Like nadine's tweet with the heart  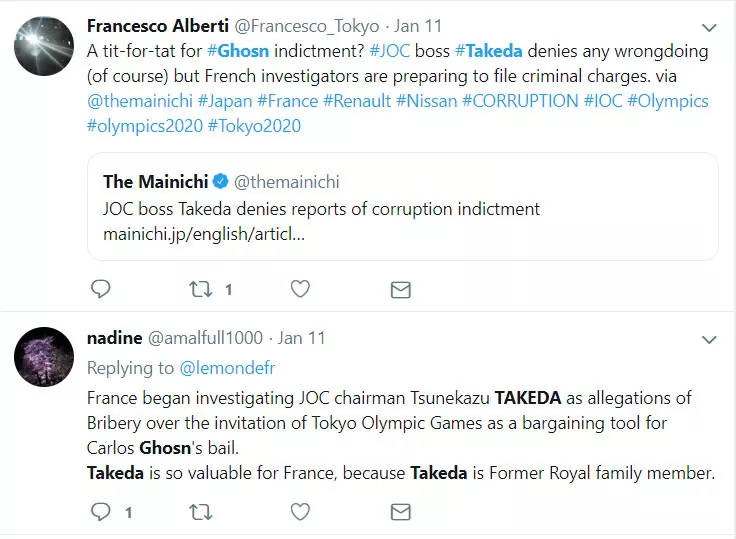[x=299, y=512]
